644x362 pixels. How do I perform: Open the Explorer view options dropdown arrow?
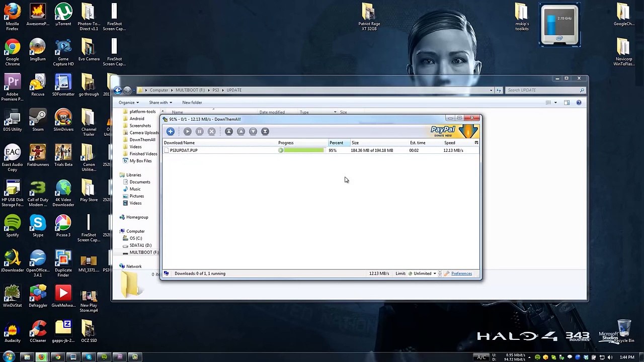pyautogui.click(x=555, y=103)
